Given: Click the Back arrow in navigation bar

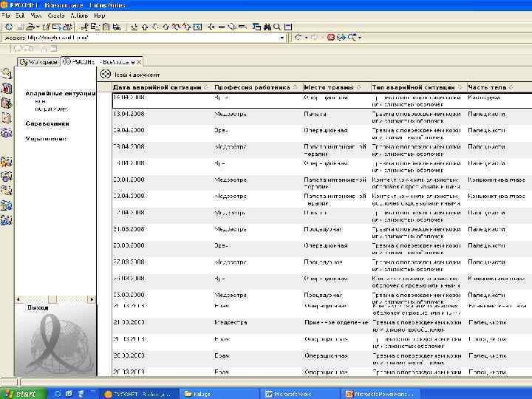Looking at the screenshot, I should pos(299,38).
